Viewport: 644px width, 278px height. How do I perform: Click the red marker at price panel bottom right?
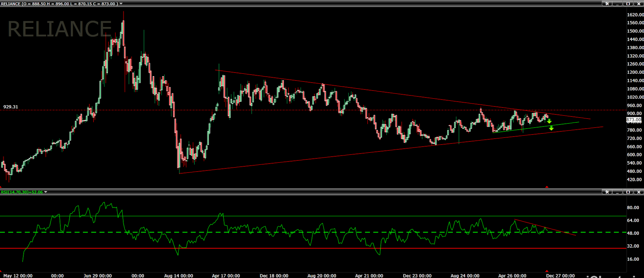pos(547,187)
